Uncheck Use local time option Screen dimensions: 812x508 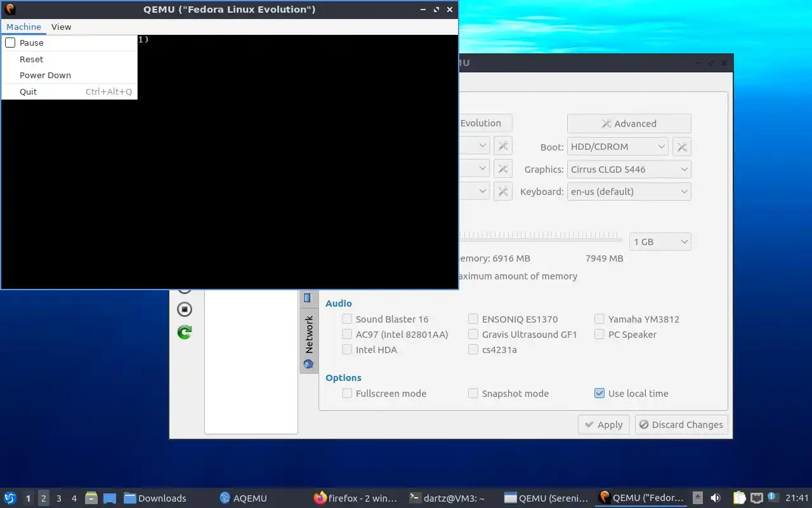(x=599, y=394)
